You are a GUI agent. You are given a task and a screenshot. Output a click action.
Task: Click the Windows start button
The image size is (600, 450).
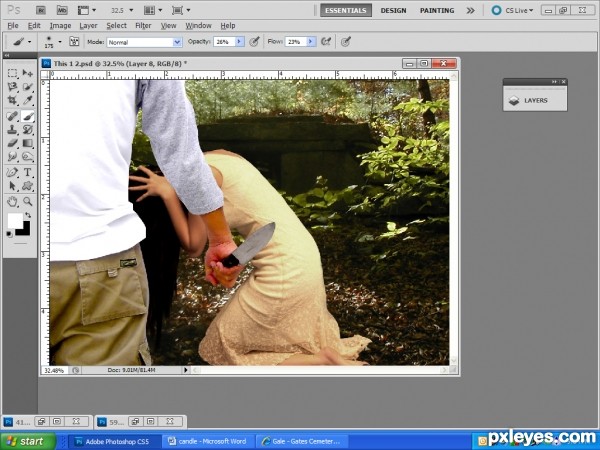coord(28,441)
